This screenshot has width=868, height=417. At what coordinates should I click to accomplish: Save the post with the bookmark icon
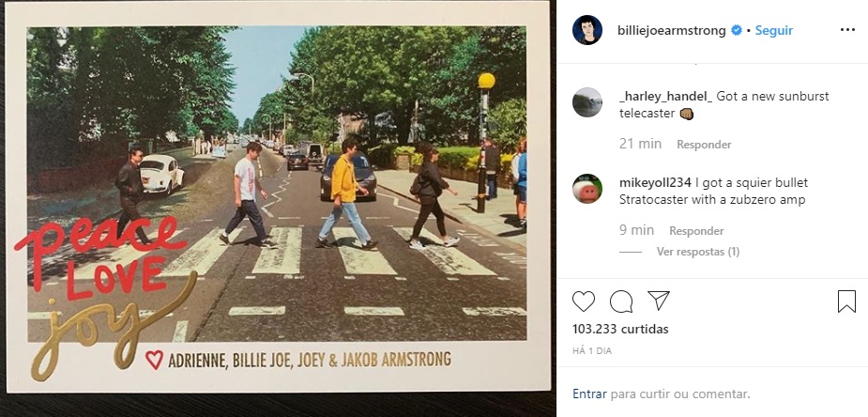coord(846,301)
